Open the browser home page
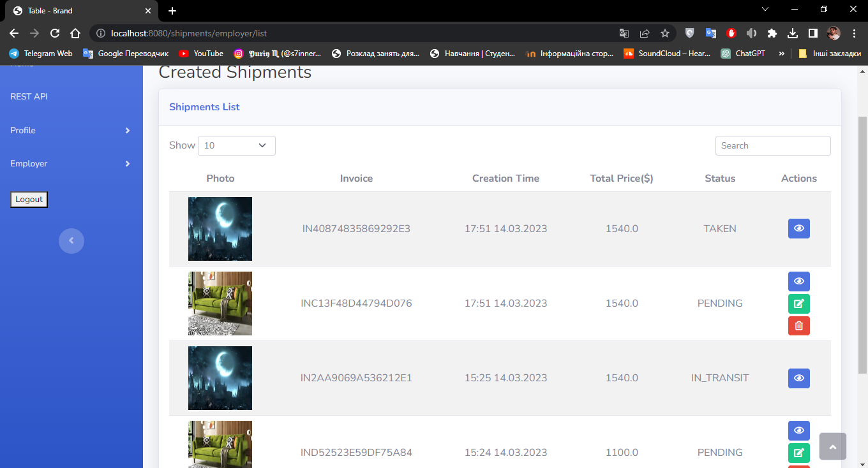Viewport: 868px width, 468px height. coord(75,33)
